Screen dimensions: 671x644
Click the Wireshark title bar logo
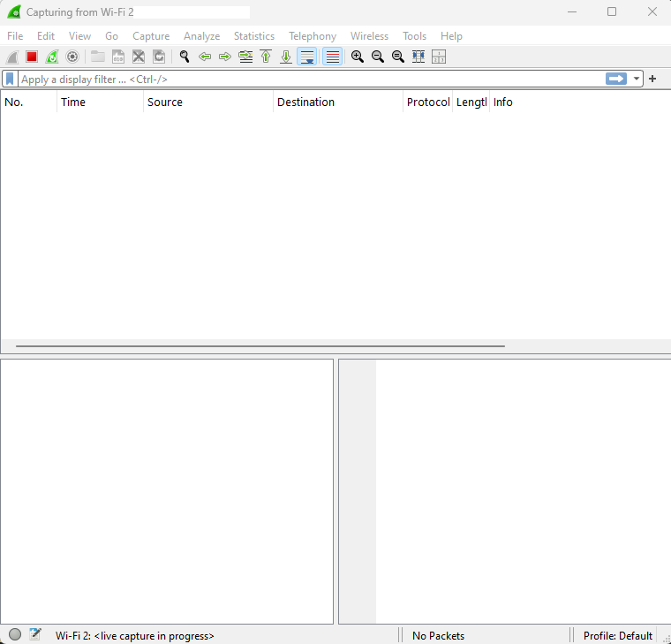(14, 11)
